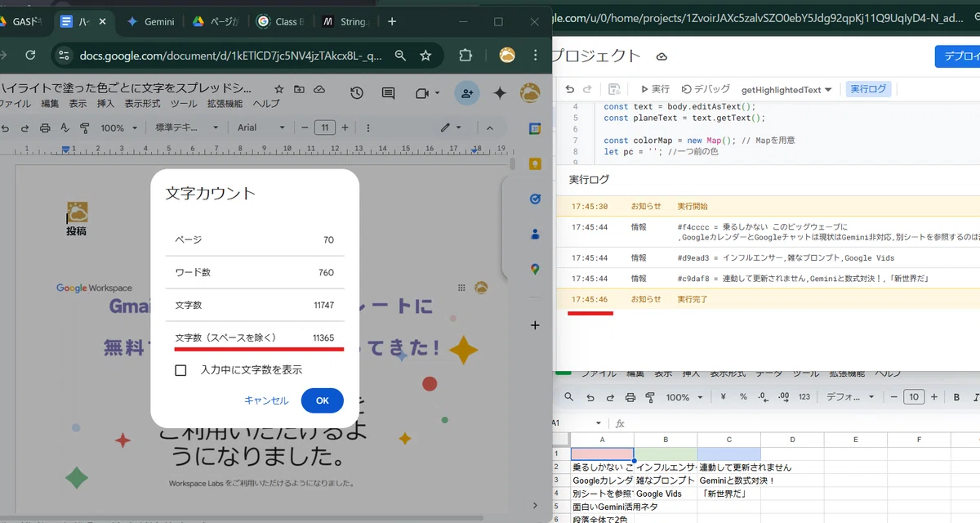Viewport: 980px width, 523px height.
Task: Open Docs comments icon
Action: click(x=389, y=93)
